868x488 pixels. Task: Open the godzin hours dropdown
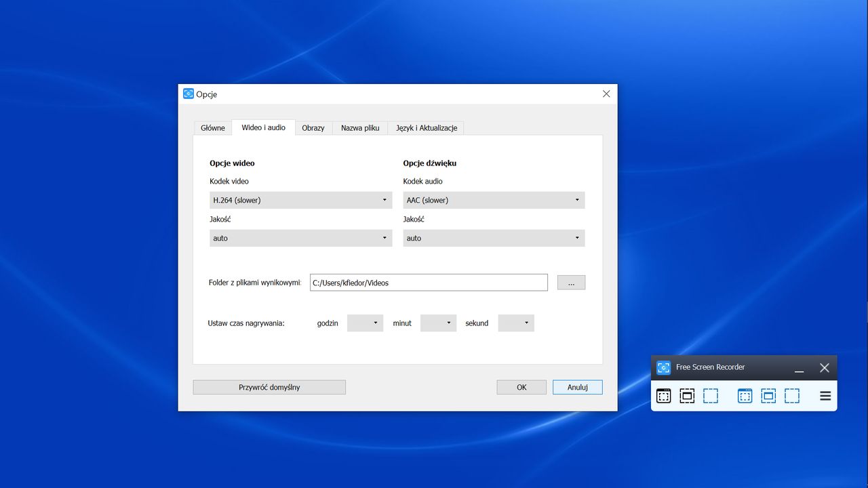tap(365, 323)
